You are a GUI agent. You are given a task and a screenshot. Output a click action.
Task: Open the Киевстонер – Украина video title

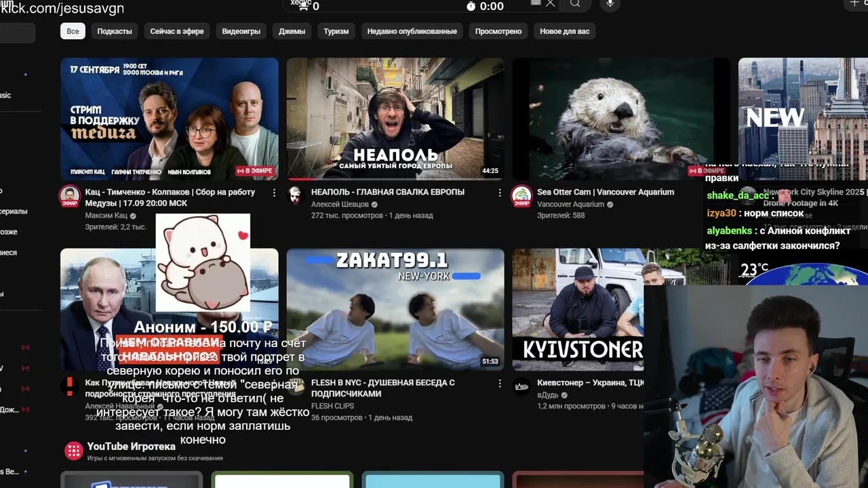[590, 383]
